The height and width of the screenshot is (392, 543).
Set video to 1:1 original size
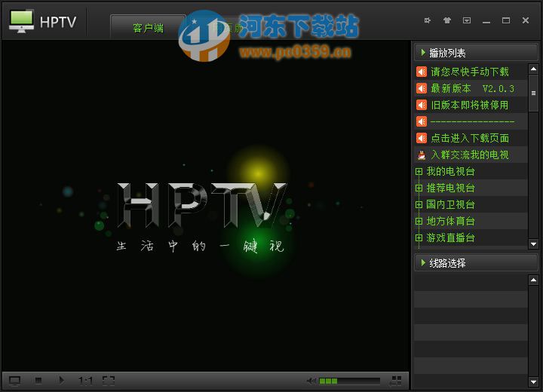85,381
